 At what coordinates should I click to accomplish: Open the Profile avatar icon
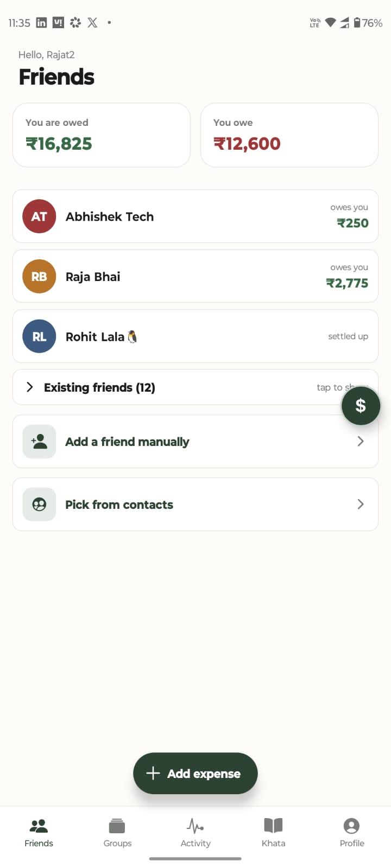coord(351,826)
